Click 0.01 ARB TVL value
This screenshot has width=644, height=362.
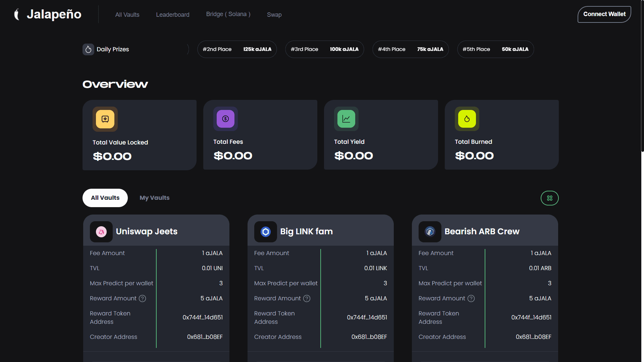(540, 268)
